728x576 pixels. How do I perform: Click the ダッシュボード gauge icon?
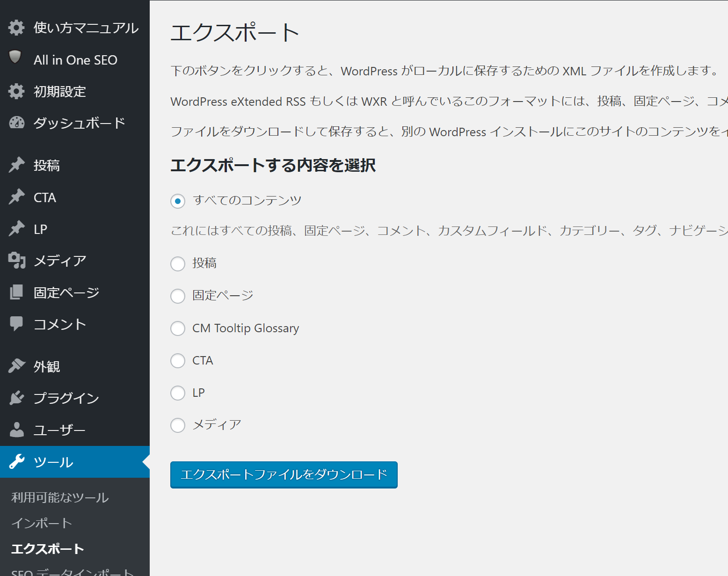pos(16,123)
